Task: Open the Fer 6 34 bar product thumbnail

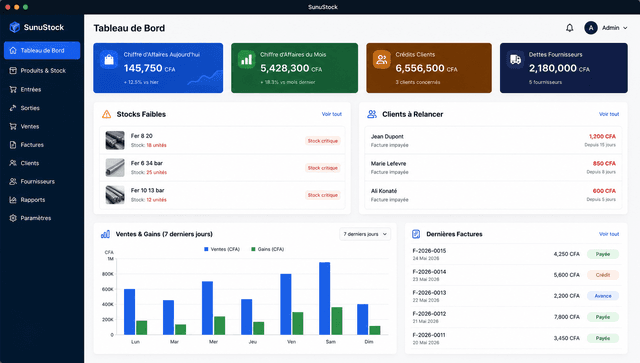Action: pos(115,168)
